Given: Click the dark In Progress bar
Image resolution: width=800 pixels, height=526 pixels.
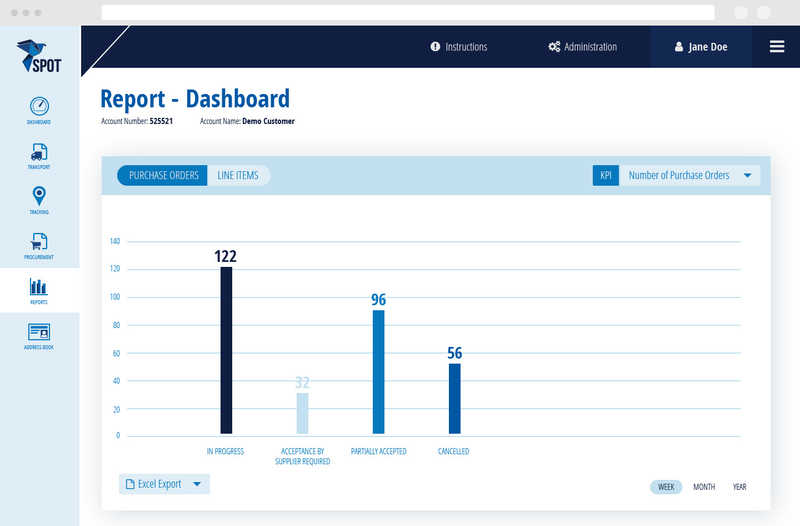Looking at the screenshot, I should click(226, 350).
